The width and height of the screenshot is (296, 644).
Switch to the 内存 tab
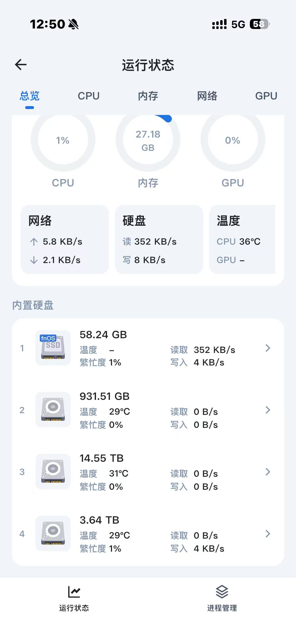148,96
